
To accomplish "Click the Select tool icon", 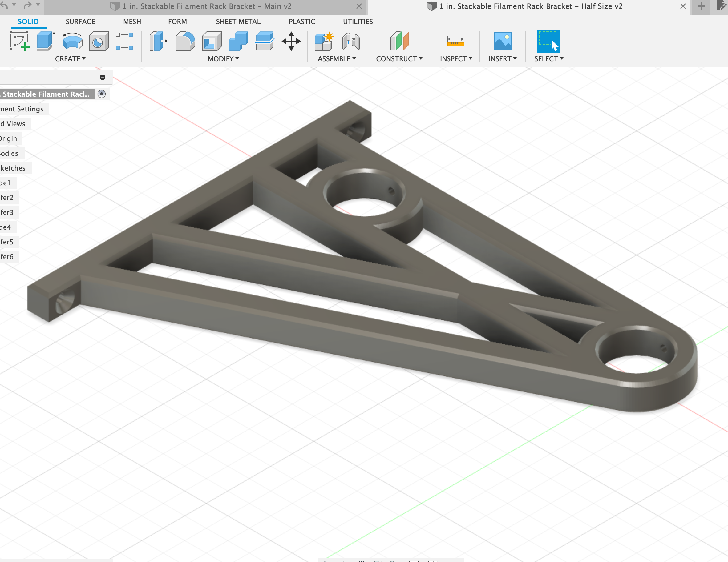I will [x=548, y=41].
